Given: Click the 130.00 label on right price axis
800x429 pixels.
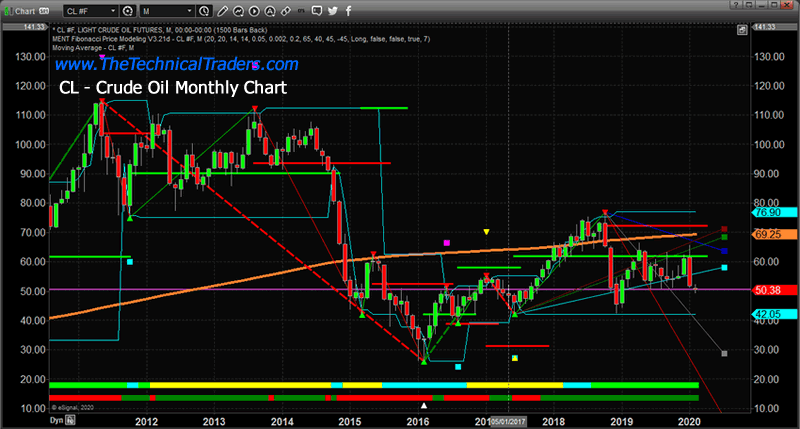Looking at the screenshot, I should pyautogui.click(x=770, y=57).
